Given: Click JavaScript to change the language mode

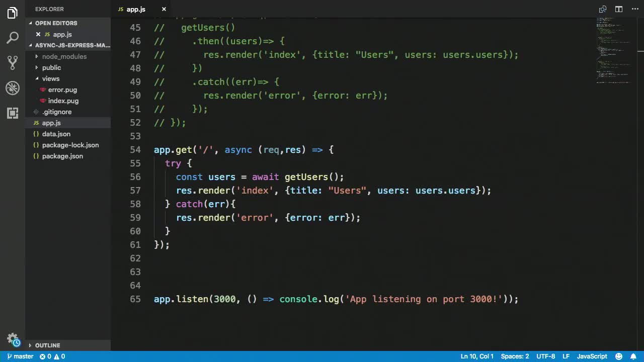Looking at the screenshot, I should point(592,356).
